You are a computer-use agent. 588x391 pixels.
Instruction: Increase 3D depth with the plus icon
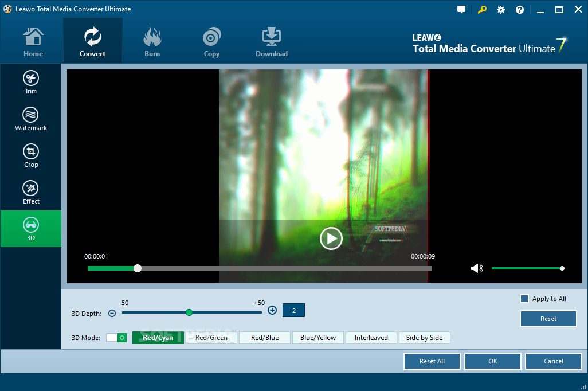(x=272, y=310)
